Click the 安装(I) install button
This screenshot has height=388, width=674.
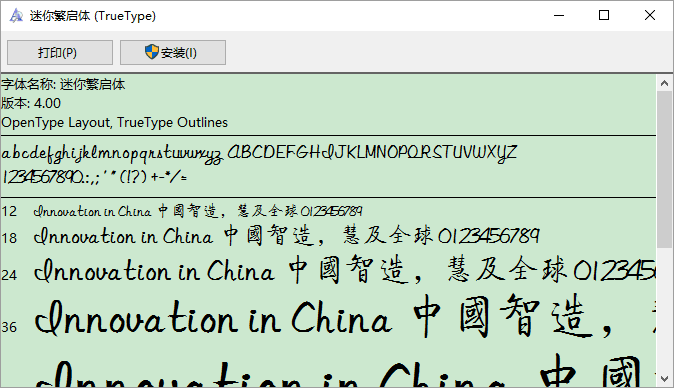[x=173, y=52]
